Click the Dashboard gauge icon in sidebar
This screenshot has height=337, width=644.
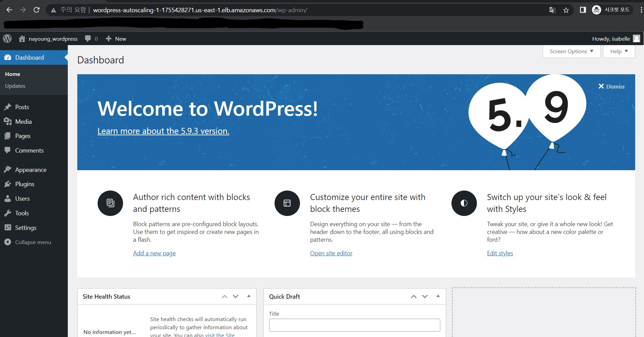8,58
